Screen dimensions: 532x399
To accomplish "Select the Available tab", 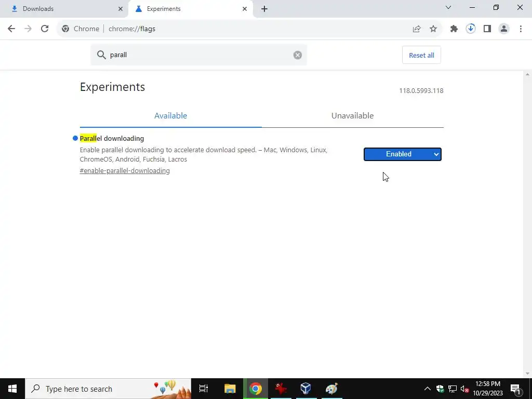I will coord(170,116).
